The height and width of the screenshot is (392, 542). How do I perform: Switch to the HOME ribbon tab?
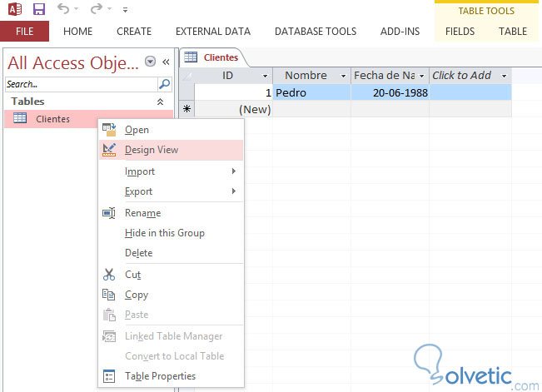tap(77, 32)
